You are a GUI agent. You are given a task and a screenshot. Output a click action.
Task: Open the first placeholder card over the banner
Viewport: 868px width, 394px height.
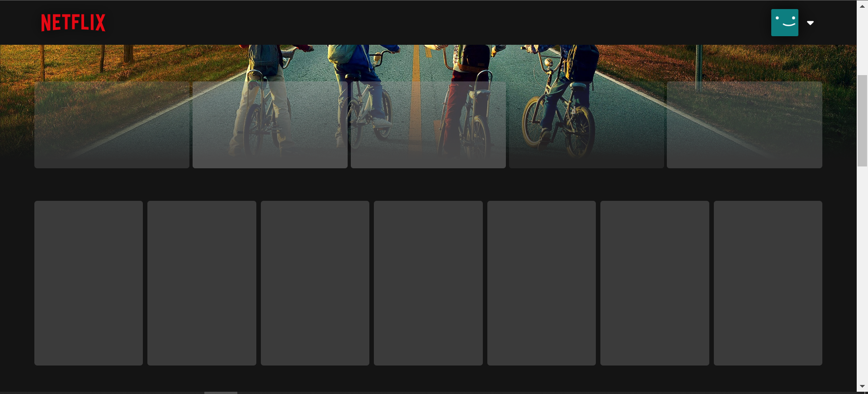tap(112, 125)
